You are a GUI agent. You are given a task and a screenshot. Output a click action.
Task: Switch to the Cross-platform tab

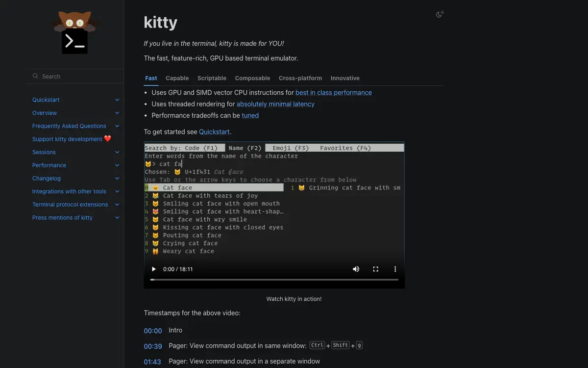coord(300,78)
